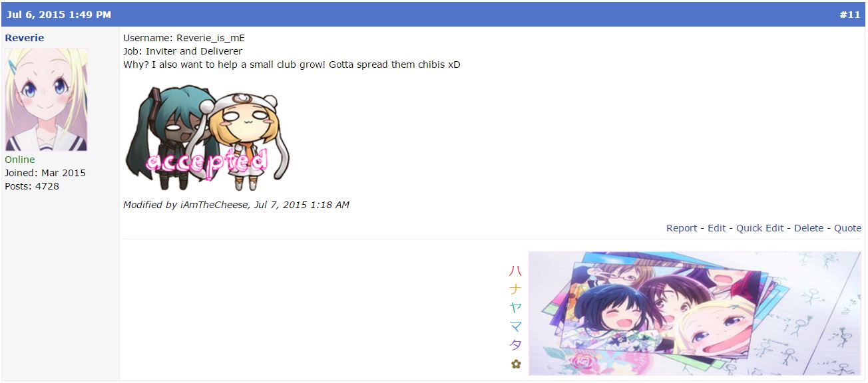The width and height of the screenshot is (868, 383).
Task: Report this post
Action: (x=682, y=228)
